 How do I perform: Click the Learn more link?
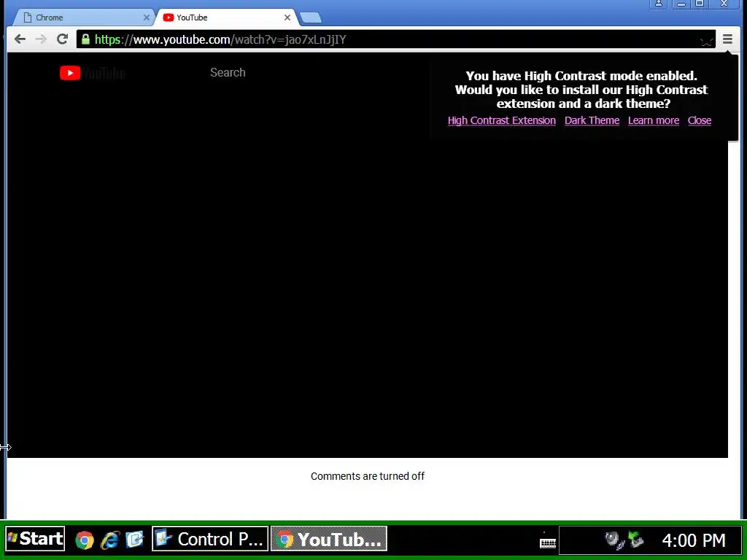click(x=654, y=120)
